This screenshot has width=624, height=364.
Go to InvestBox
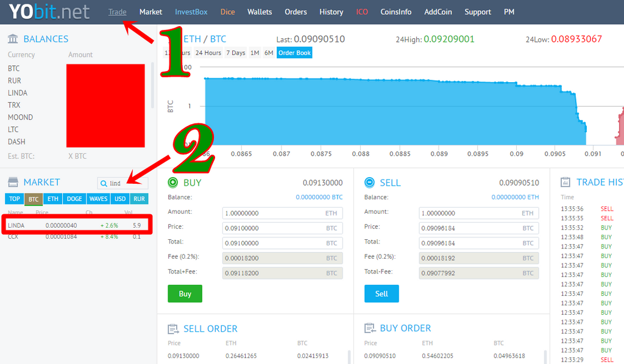click(191, 12)
